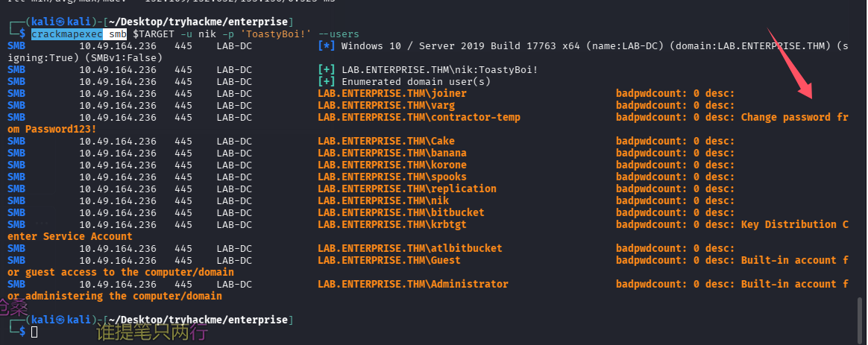Click the 'ToastyBoi!' password string in command
This screenshot has height=345, width=868.
[275, 34]
